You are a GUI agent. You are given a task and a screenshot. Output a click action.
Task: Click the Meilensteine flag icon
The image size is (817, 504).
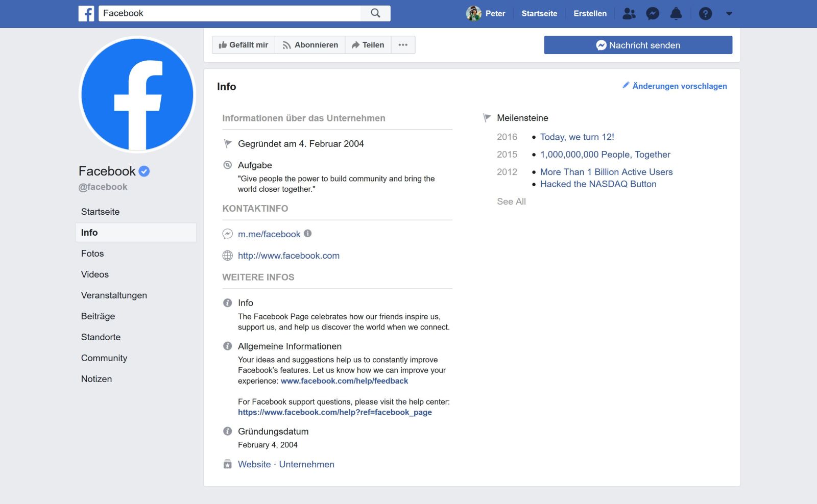pyautogui.click(x=487, y=118)
